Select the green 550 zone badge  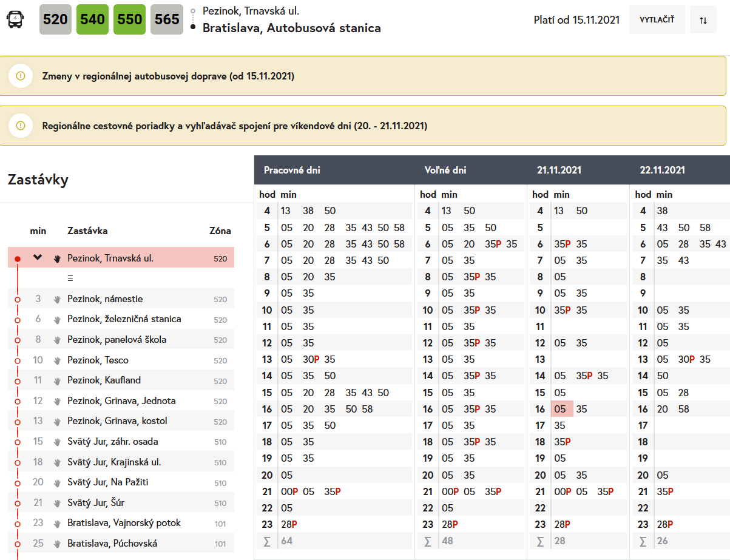(x=130, y=19)
